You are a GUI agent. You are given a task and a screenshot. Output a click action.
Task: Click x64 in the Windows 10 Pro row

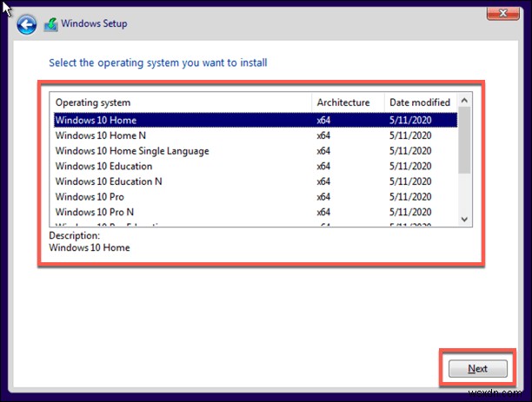click(x=323, y=196)
